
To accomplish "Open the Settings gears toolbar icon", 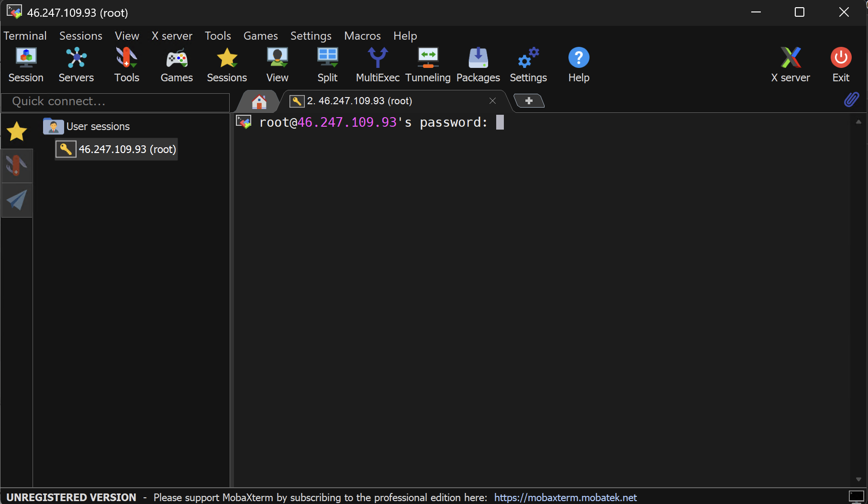I will point(528,65).
